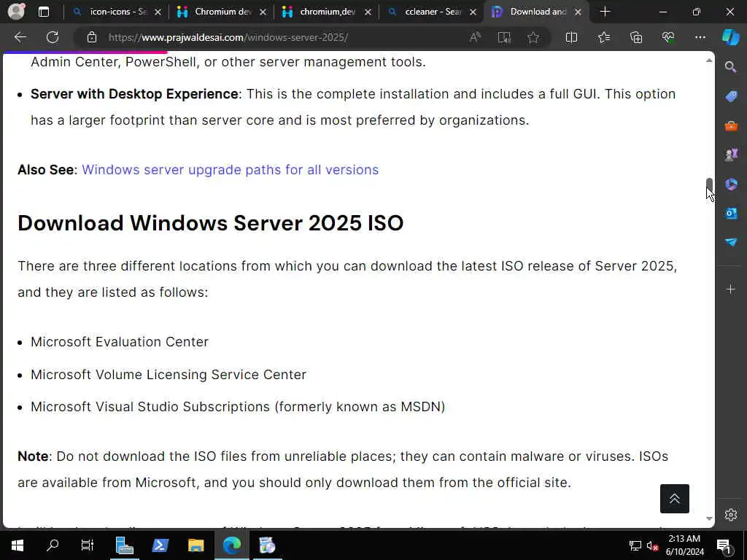Open sidebar Tools briefcase icon
This screenshot has height=560, width=747.
(731, 125)
